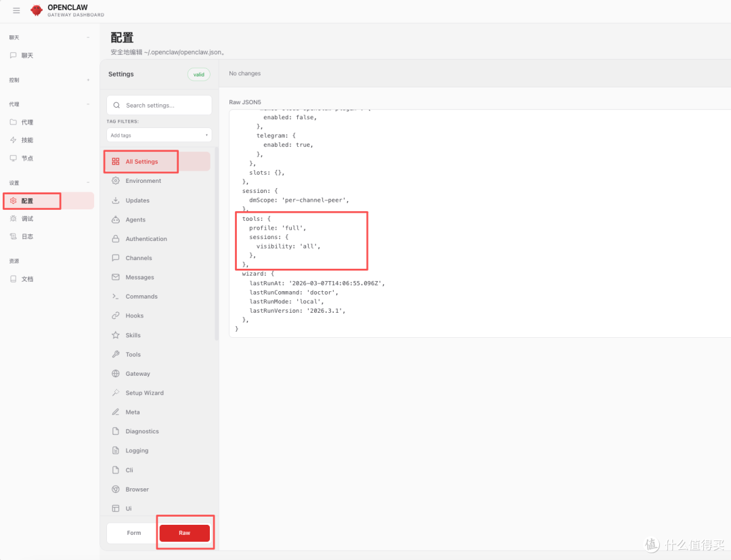Open the Add tags dropdown
Screen dimensions: 731x560
pyautogui.click(x=159, y=135)
